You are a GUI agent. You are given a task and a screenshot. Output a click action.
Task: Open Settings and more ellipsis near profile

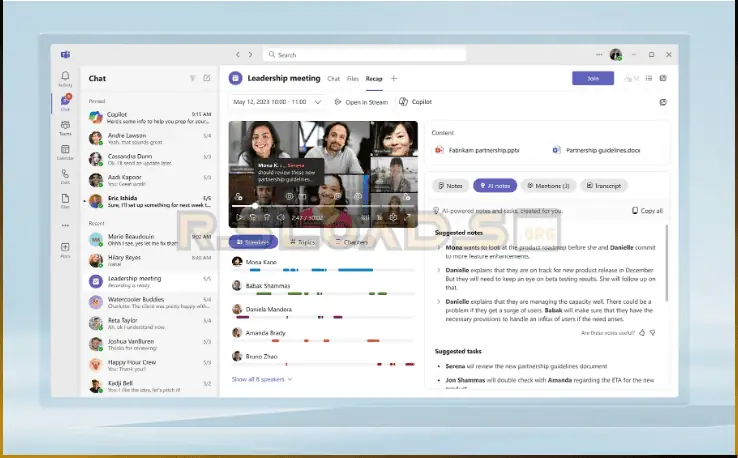599,55
